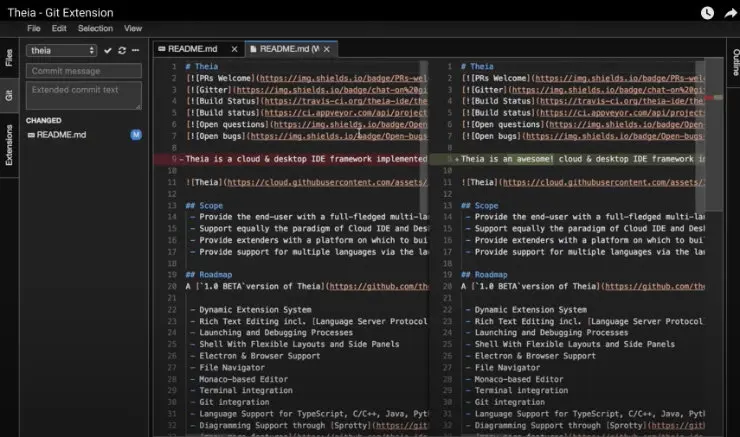
Task: Click the watch later clock icon
Action: [x=707, y=13]
